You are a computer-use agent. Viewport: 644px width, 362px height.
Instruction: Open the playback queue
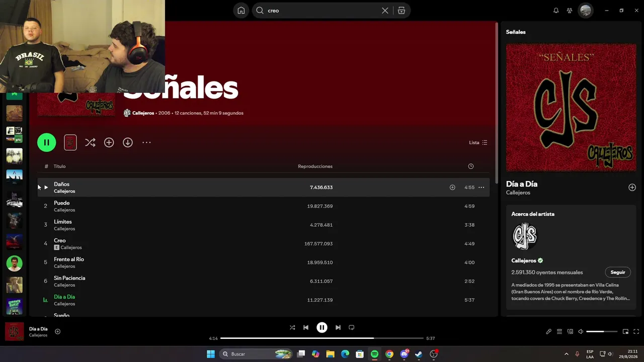pyautogui.click(x=559, y=332)
